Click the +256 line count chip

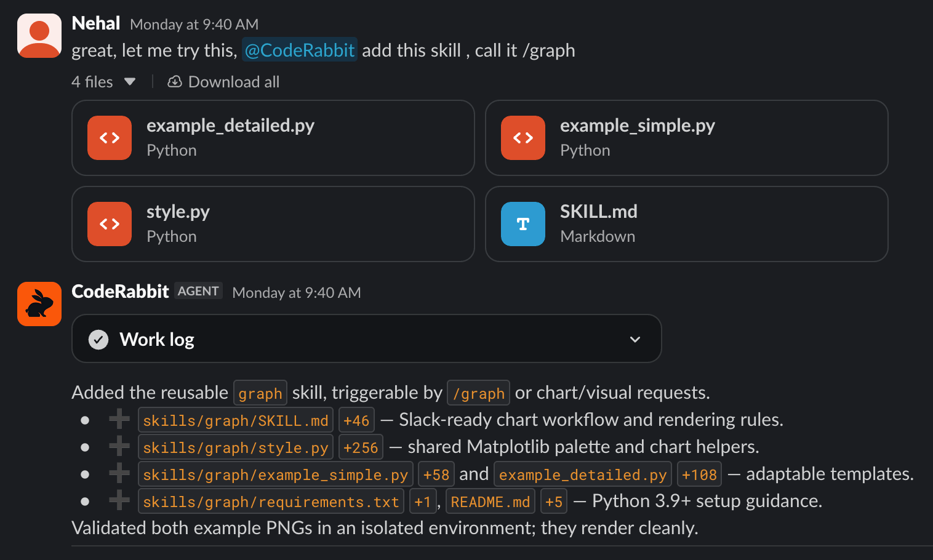(361, 447)
